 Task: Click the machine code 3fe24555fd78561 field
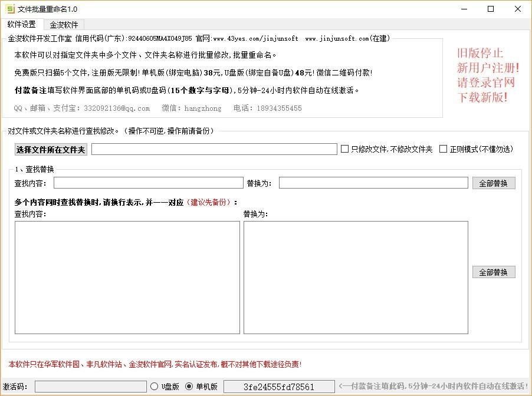click(279, 387)
